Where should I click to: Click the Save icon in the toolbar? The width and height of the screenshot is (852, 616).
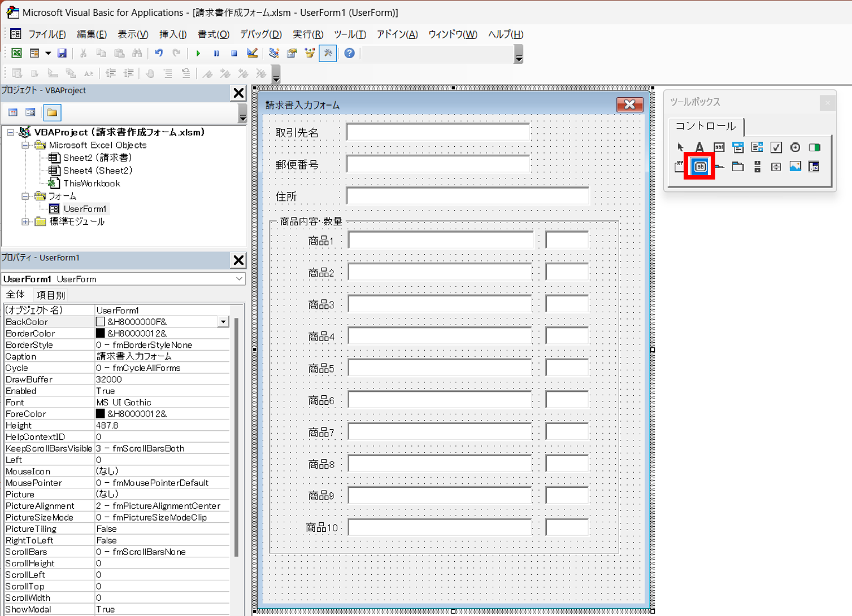pyautogui.click(x=62, y=53)
